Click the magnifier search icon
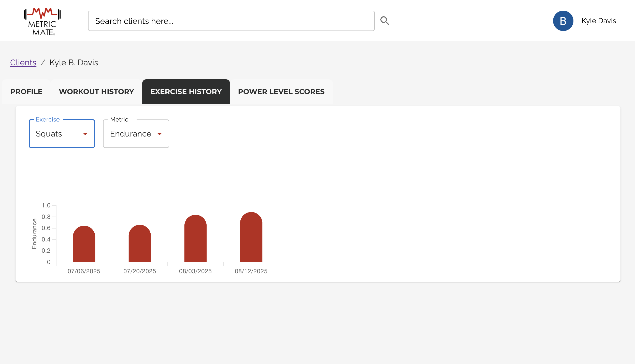This screenshot has width=635, height=364. pos(385,21)
